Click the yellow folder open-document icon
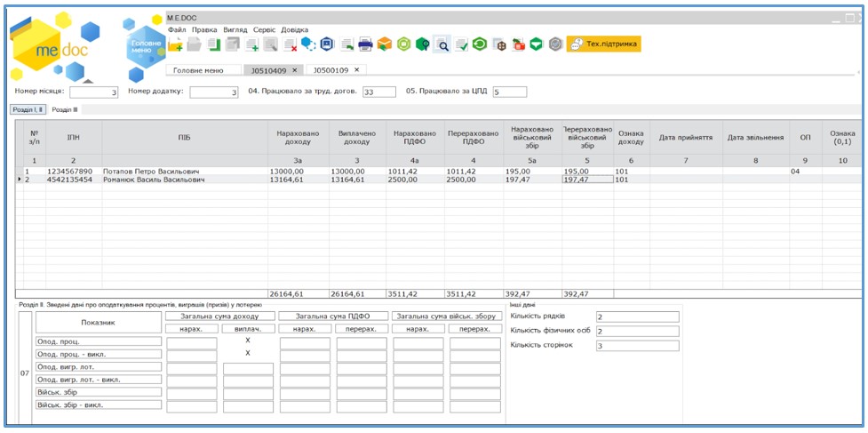This screenshot has height=433, width=868. tap(176, 44)
